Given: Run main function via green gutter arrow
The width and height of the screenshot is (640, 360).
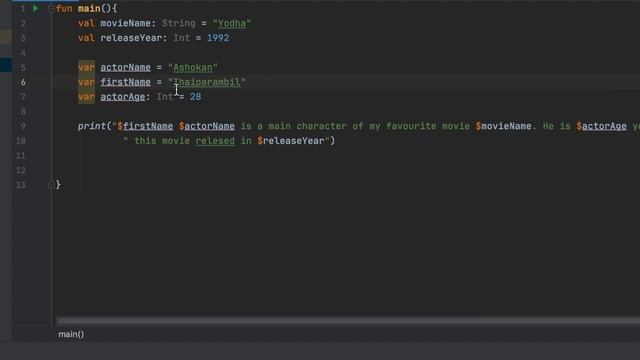Looking at the screenshot, I should 36,8.
